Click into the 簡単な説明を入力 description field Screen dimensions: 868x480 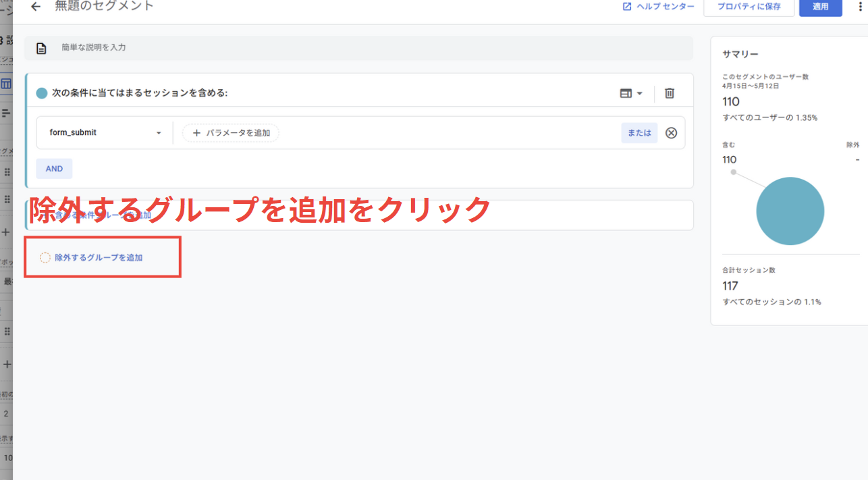coord(371,48)
